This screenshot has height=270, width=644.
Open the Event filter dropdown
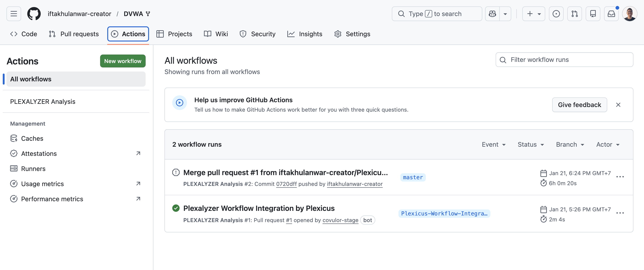[494, 144]
